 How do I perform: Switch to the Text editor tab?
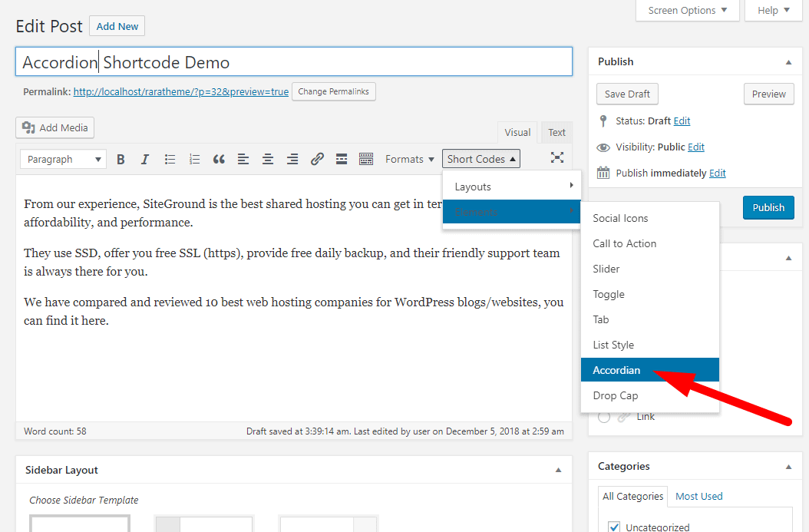556,133
